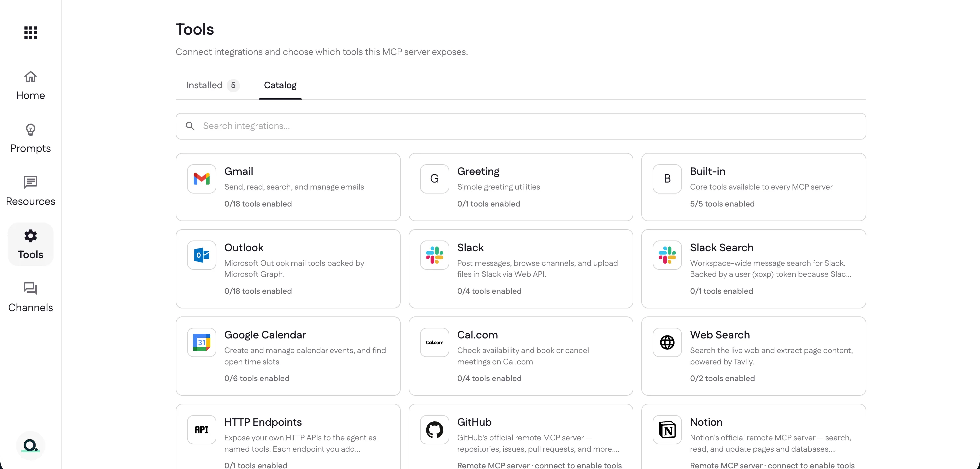The width and height of the screenshot is (980, 469).
Task: Open the Web Search title
Action: pyautogui.click(x=720, y=335)
